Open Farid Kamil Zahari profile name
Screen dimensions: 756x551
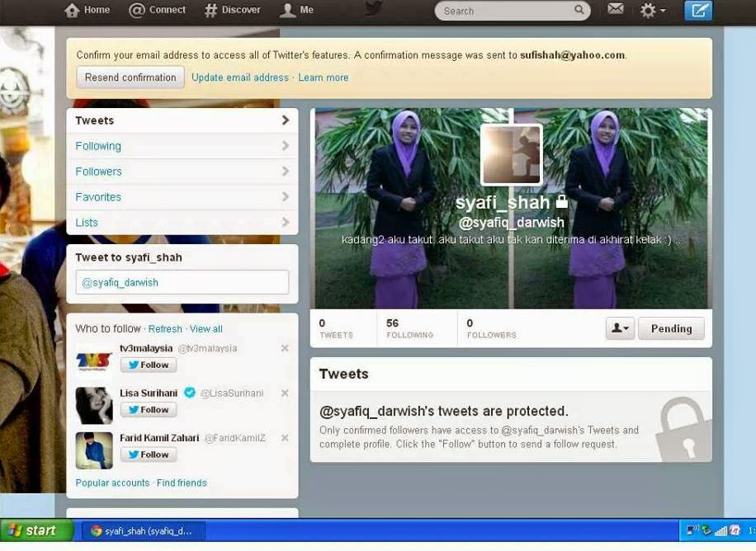pos(159,438)
